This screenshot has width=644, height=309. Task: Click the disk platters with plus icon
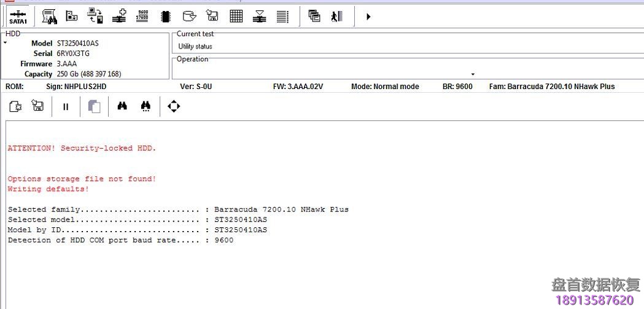coord(119,17)
